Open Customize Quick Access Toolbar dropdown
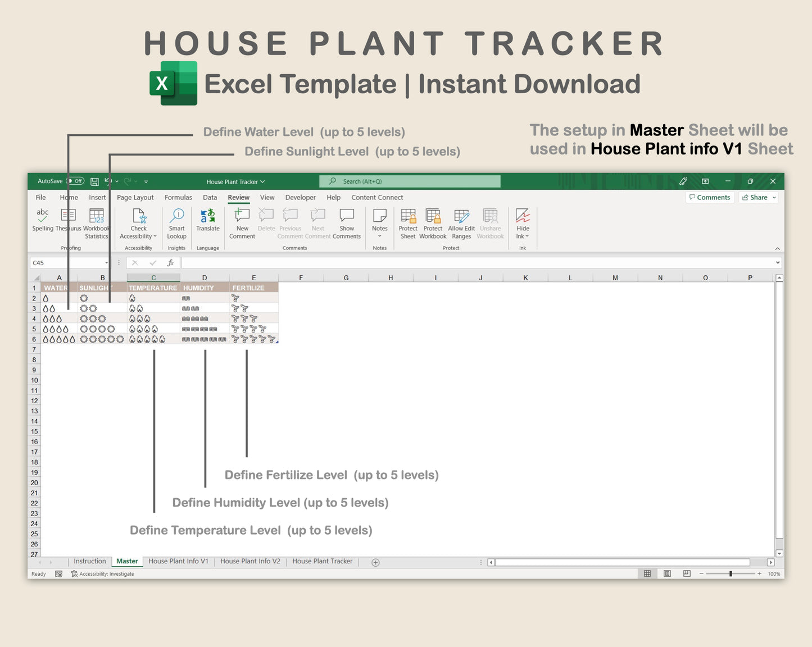The width and height of the screenshot is (812, 647). click(146, 181)
